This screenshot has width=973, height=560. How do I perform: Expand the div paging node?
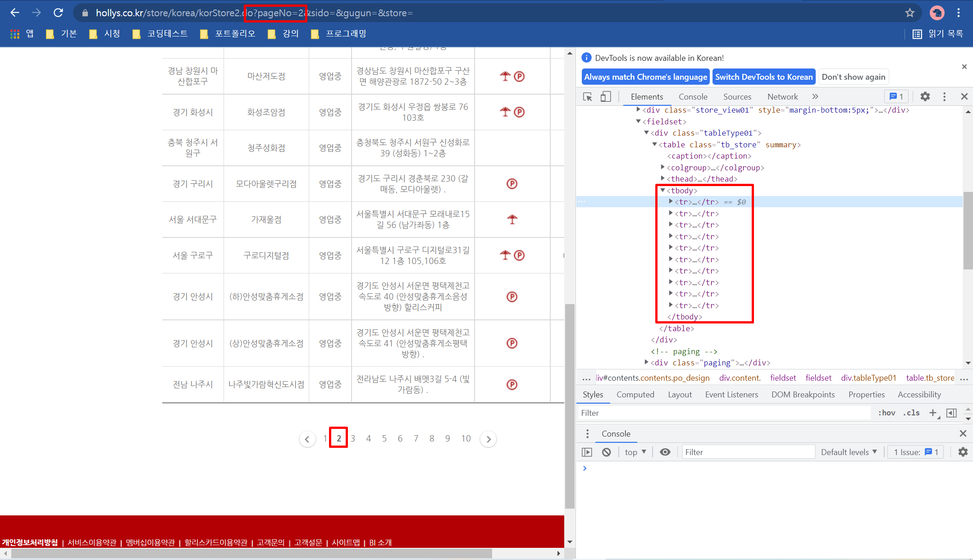pos(646,362)
